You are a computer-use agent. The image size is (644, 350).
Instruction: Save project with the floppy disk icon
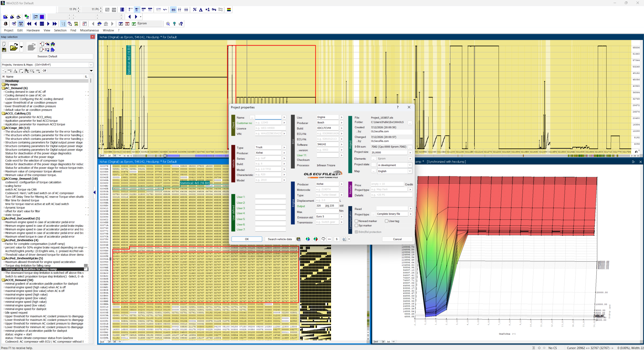tap(4, 50)
